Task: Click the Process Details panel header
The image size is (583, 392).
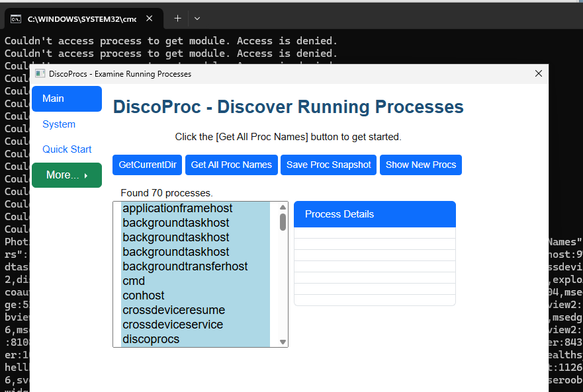Action: [375, 214]
